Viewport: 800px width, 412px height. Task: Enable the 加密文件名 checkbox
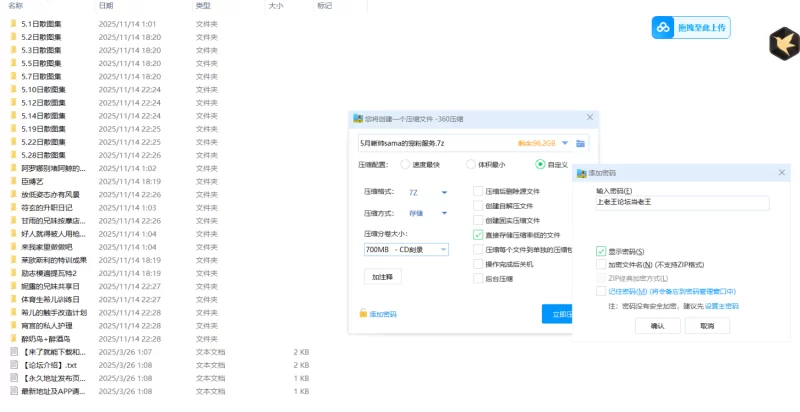600,265
